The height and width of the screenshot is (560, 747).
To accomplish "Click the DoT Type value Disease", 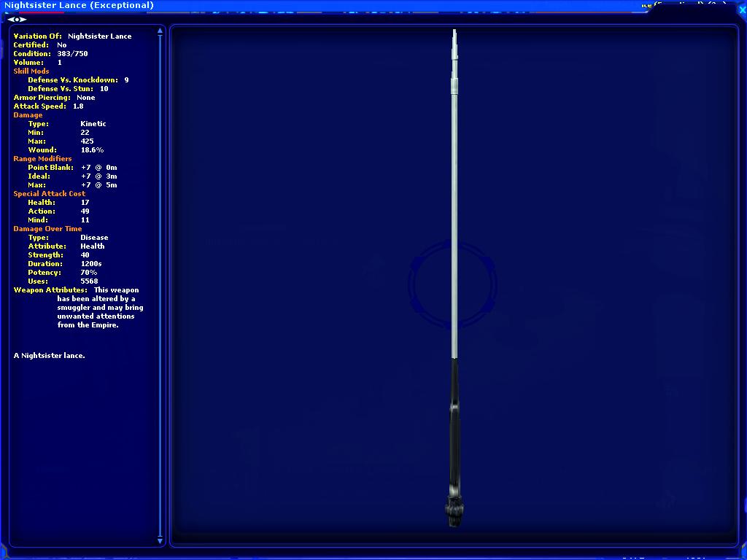I will pyautogui.click(x=94, y=238).
